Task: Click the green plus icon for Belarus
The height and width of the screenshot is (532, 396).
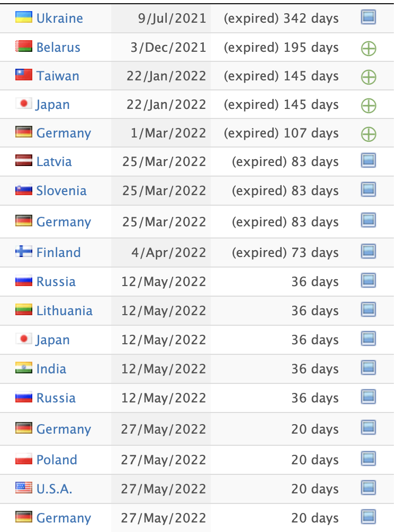Action: [x=368, y=49]
